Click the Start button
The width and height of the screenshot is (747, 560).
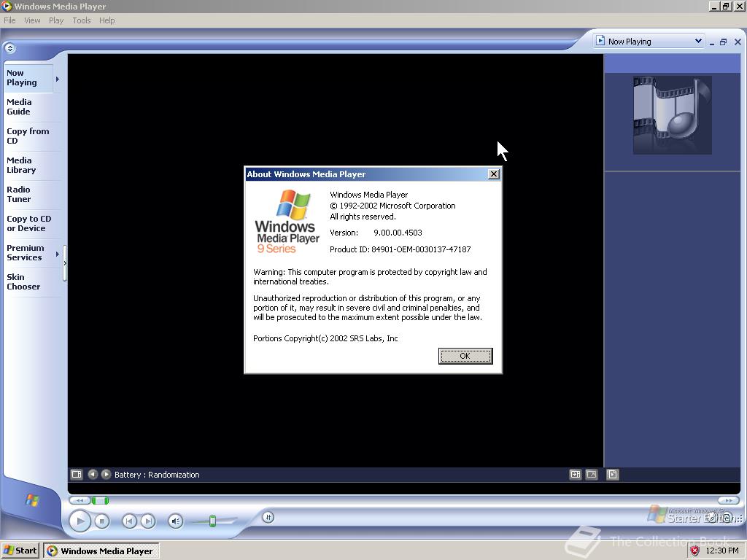tap(20, 551)
